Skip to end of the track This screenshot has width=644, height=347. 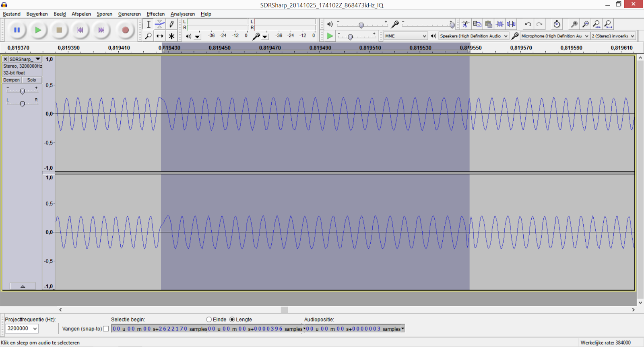pos(101,30)
